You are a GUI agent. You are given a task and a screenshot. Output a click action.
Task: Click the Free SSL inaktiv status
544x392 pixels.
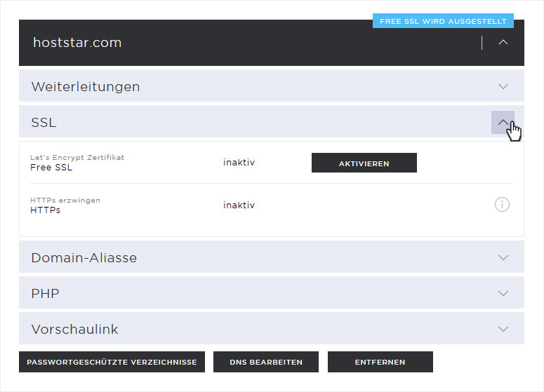click(x=239, y=162)
